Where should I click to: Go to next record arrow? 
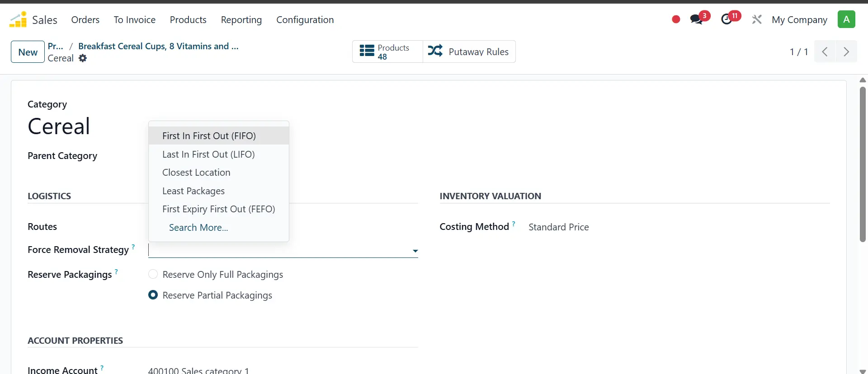846,52
